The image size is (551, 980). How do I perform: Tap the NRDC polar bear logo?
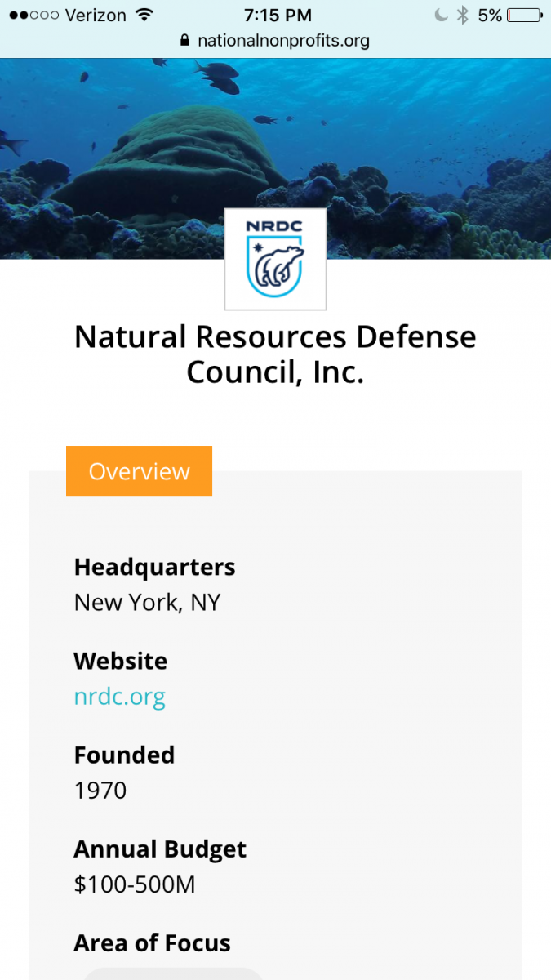click(275, 259)
